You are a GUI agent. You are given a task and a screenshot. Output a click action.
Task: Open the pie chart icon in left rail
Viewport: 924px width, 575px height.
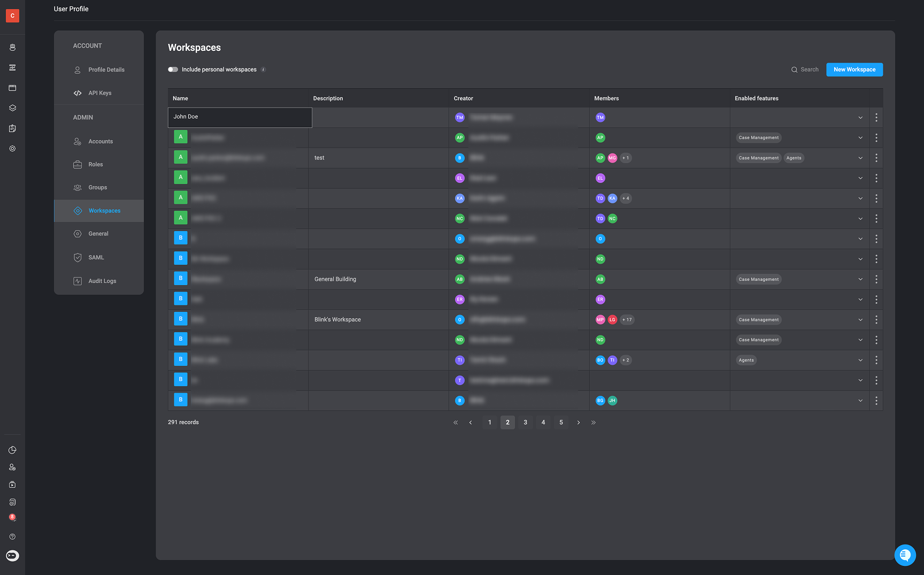pos(12,450)
